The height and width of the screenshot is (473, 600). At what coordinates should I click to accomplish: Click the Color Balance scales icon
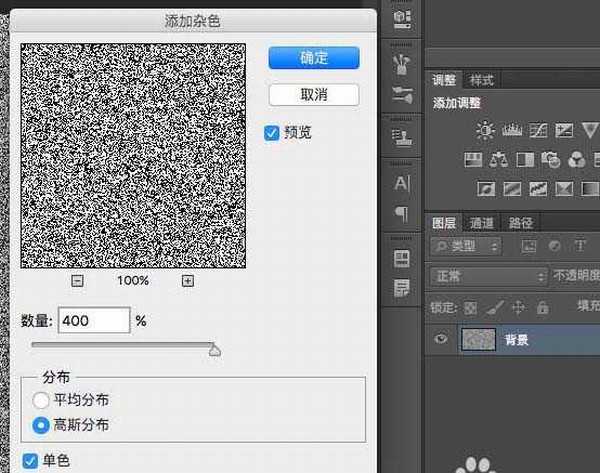coord(499,159)
